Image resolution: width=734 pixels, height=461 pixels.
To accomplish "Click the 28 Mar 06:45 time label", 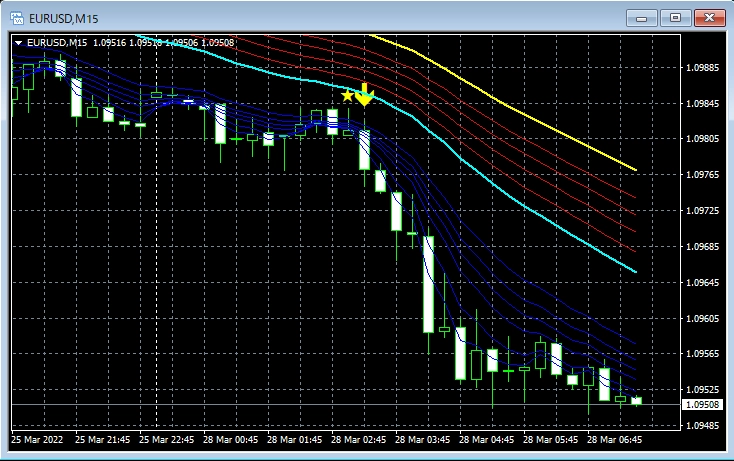I will point(615,439).
